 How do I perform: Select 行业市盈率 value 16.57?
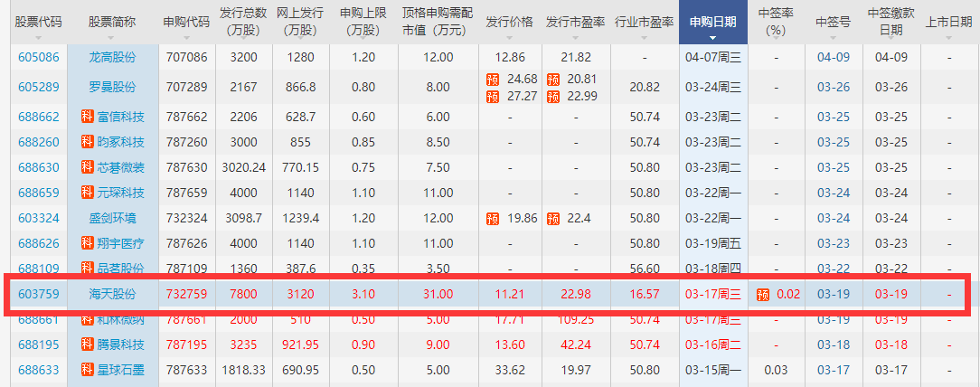pyautogui.click(x=645, y=294)
